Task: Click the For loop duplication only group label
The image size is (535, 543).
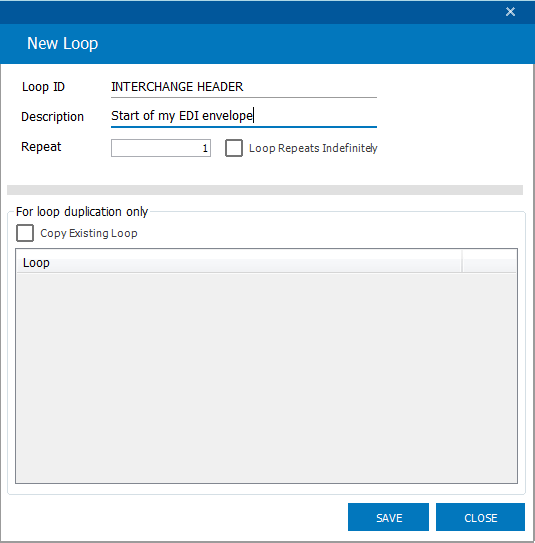Action: tap(82, 212)
